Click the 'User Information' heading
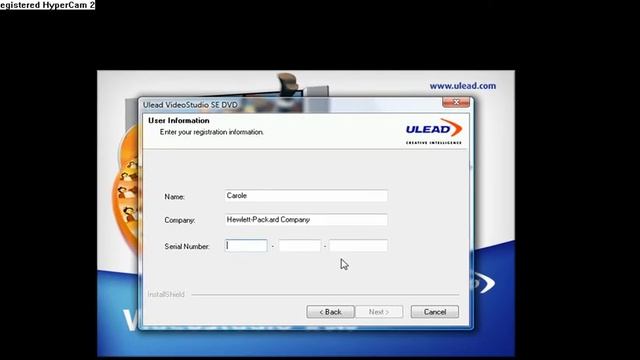Image resolution: width=640 pixels, height=360 pixels. click(179, 120)
